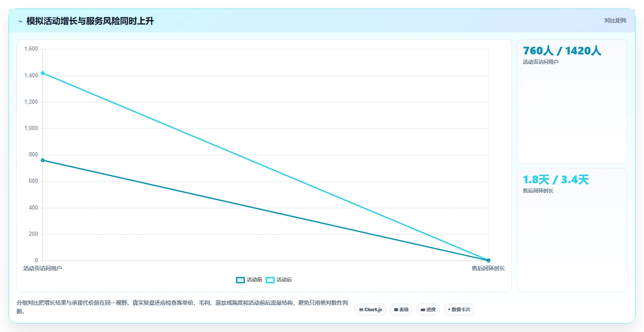Select the 表格 tag chip
Viewport: 644px width, 332px height.
pyautogui.click(x=401, y=309)
